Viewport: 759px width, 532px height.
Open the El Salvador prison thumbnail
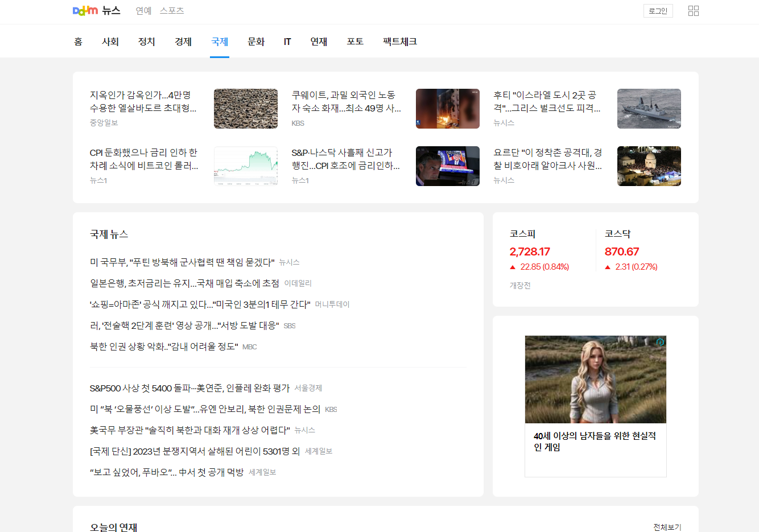click(x=246, y=109)
